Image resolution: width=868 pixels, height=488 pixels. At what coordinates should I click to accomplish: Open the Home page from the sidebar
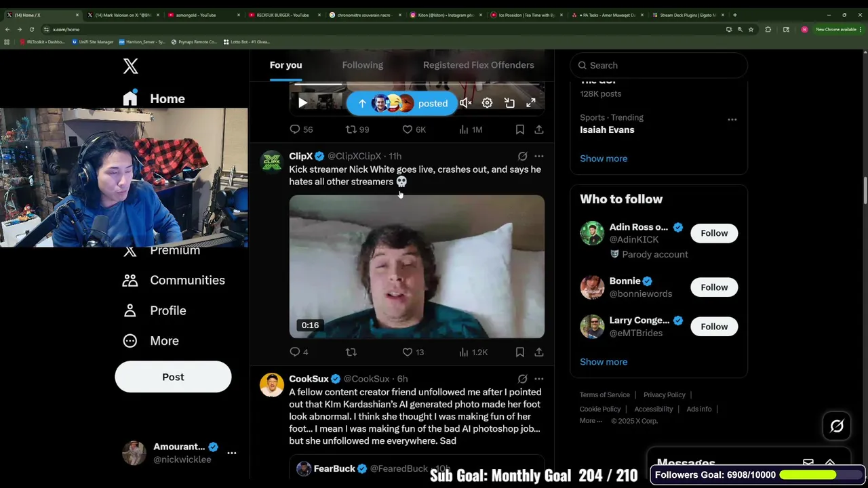154,99
